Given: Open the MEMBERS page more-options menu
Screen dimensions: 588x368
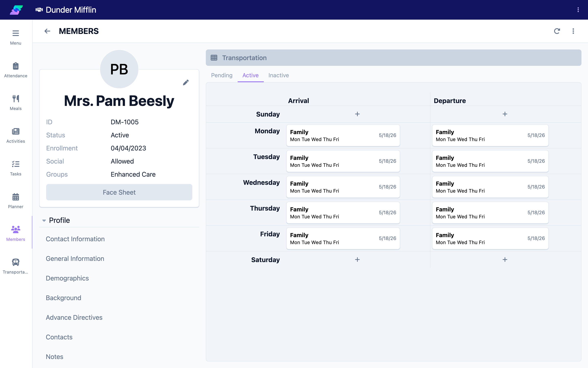Looking at the screenshot, I should click(573, 31).
